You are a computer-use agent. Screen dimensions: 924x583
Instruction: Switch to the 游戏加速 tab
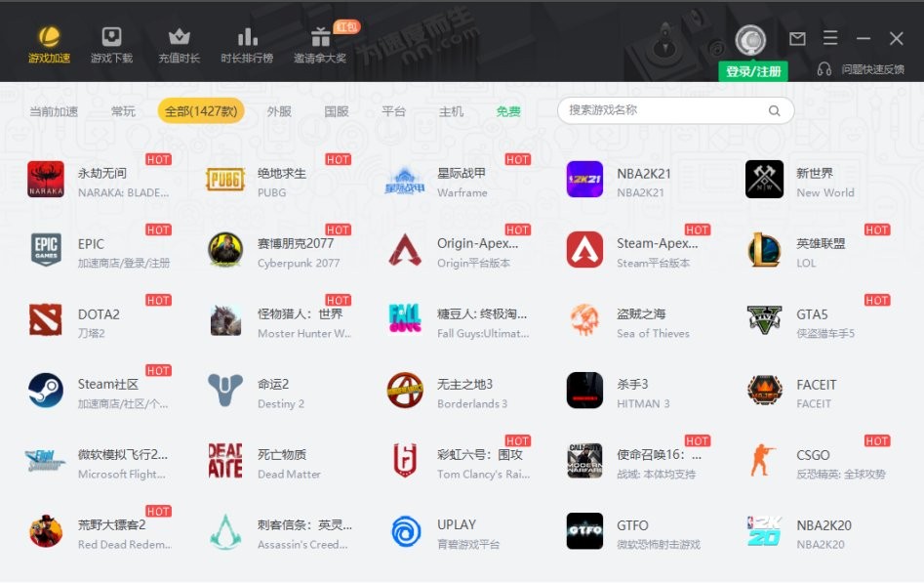(x=49, y=46)
